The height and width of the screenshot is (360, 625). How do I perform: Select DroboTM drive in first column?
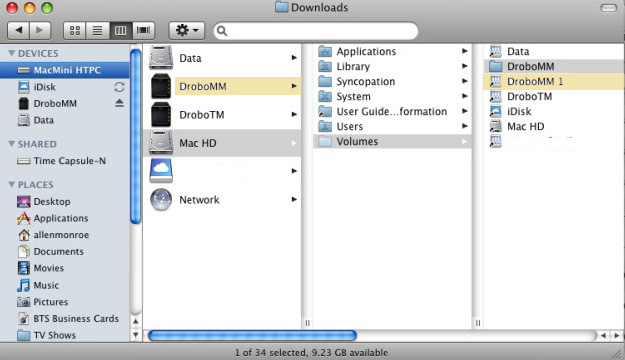click(222, 115)
